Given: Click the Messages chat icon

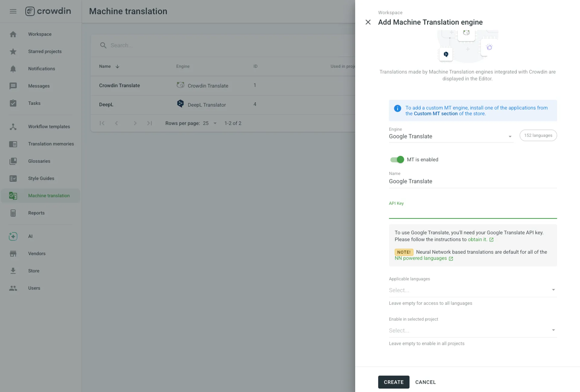Looking at the screenshot, I should (x=13, y=86).
